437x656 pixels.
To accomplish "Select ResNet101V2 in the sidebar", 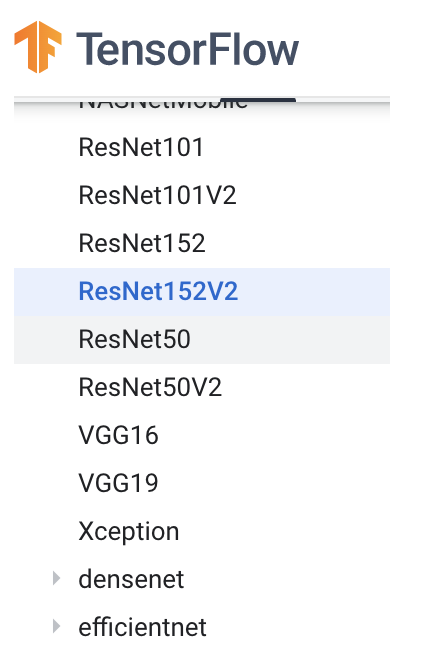I will (x=157, y=195).
